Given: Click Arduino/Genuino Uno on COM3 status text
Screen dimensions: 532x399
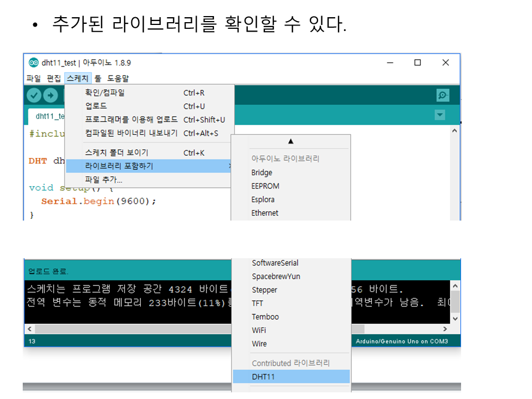Looking at the screenshot, I should point(402,341).
